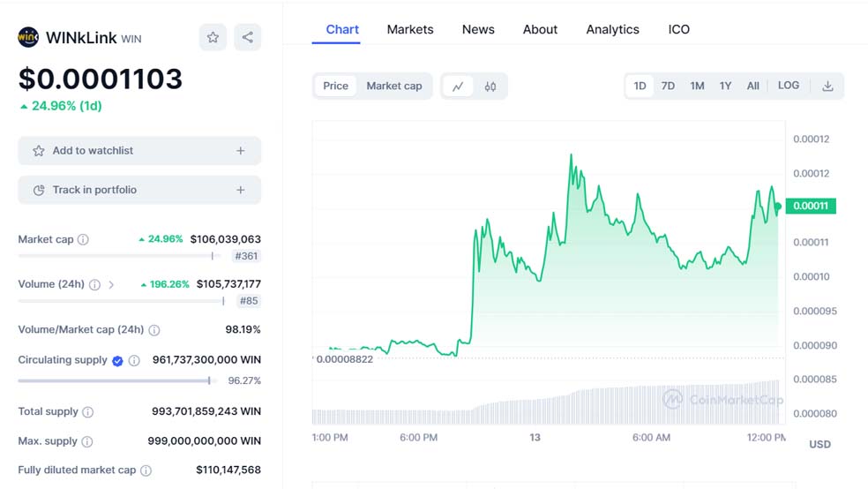The image size is (868, 489).
Task: Enable LOG scale on chart
Action: point(789,86)
